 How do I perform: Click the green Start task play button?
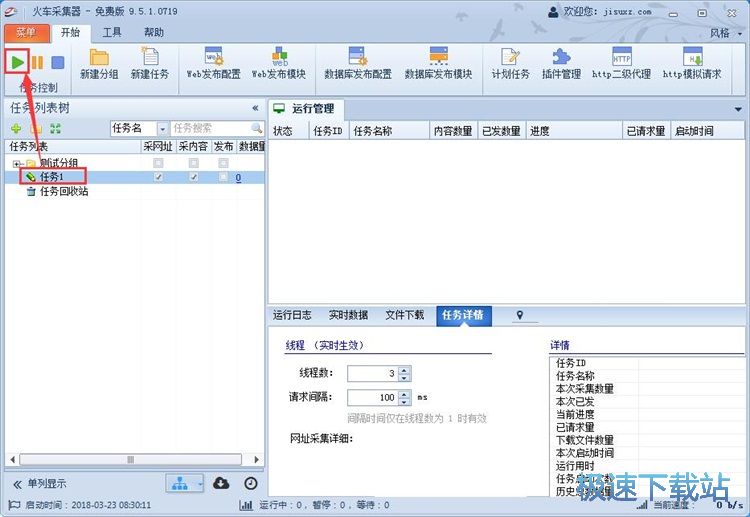pos(17,62)
